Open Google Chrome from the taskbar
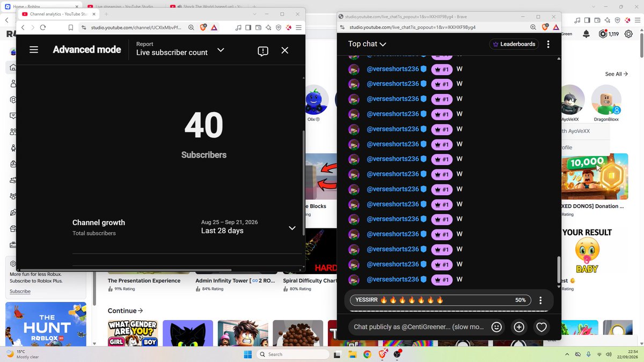The height and width of the screenshot is (362, 644). pyautogui.click(x=367, y=354)
